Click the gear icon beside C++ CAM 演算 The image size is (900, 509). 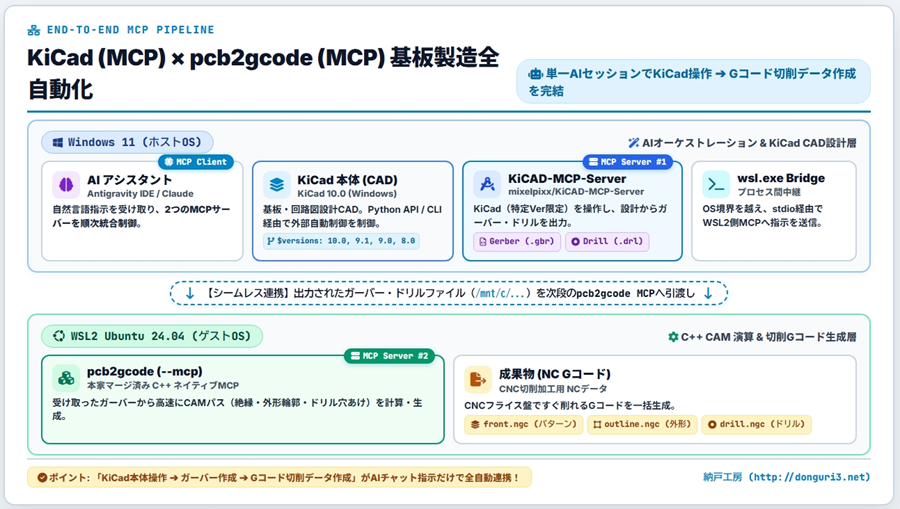(x=673, y=337)
